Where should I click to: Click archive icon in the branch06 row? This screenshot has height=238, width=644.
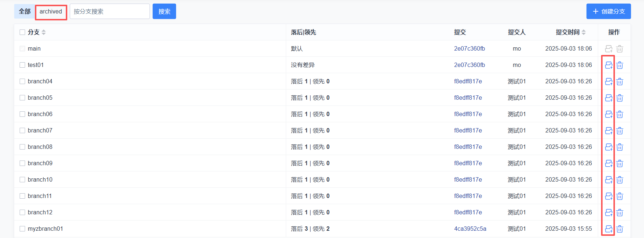click(x=608, y=114)
